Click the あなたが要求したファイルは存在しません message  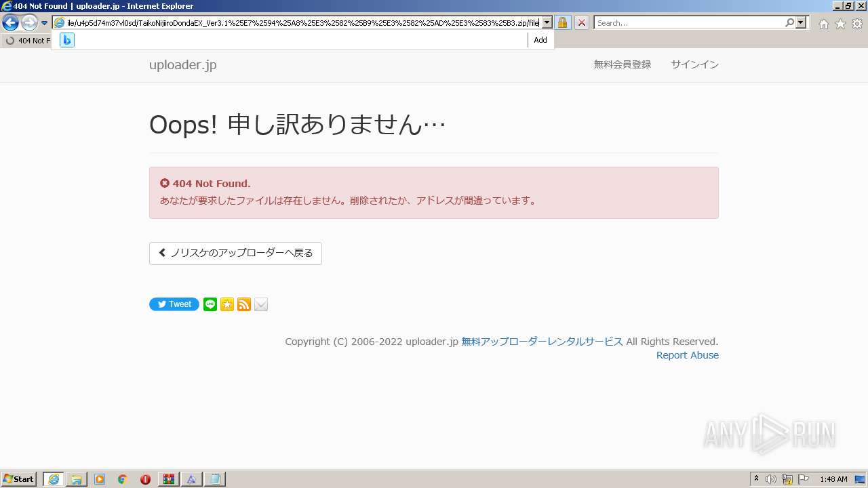(349, 201)
